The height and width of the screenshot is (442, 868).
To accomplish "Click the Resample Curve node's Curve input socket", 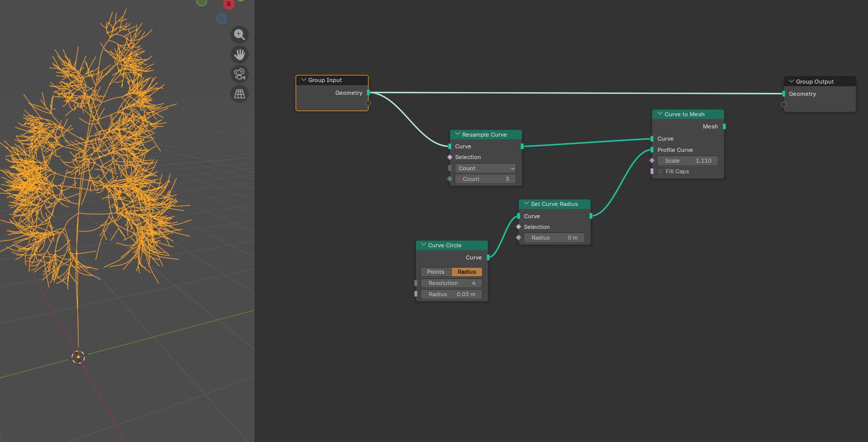I will 450,146.
